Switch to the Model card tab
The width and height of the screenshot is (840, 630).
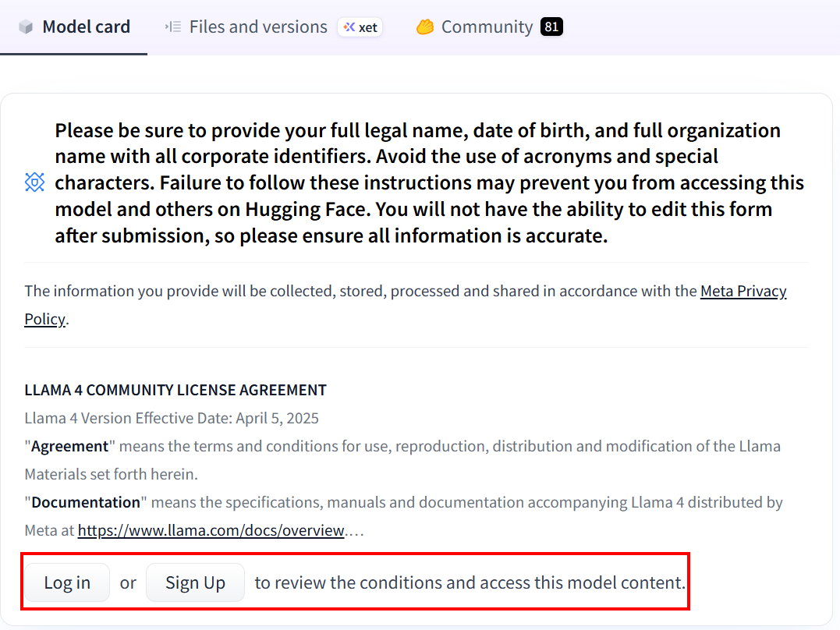[86, 27]
